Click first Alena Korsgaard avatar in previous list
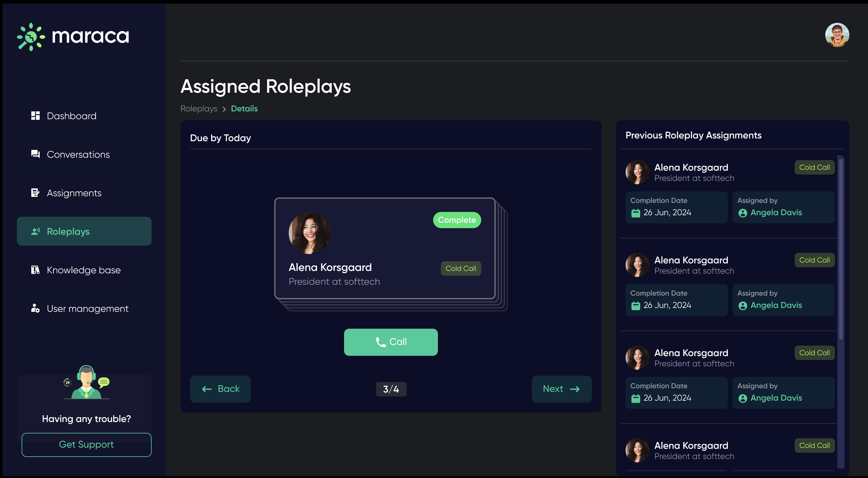This screenshot has width=868, height=478. [x=638, y=172]
